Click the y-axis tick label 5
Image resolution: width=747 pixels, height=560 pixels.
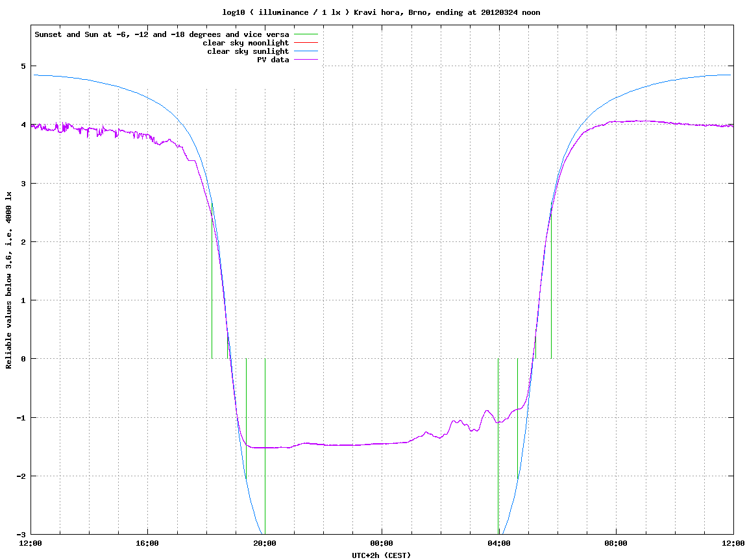23,66
